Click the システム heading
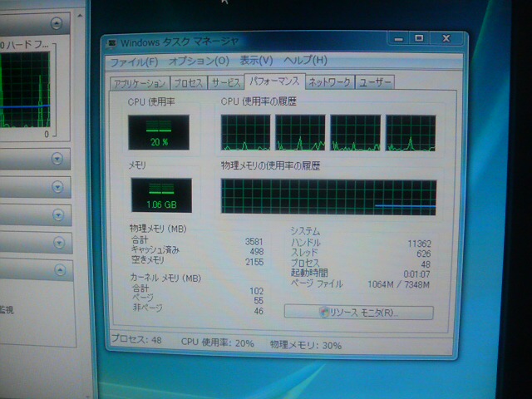The width and height of the screenshot is (532, 399). click(x=305, y=231)
